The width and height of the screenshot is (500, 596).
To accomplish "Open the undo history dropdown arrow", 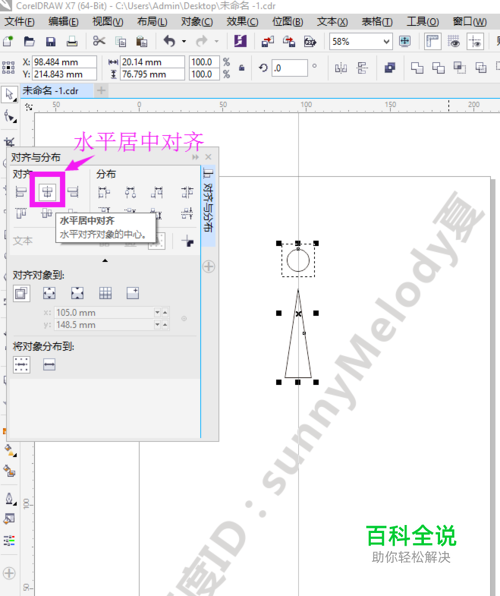I will coord(184,41).
